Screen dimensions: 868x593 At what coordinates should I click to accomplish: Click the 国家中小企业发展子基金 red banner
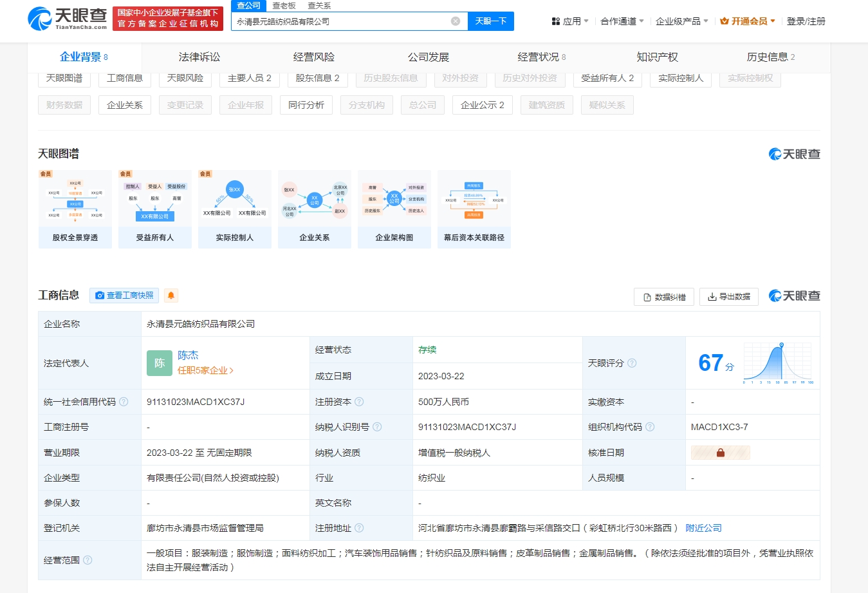pyautogui.click(x=168, y=19)
